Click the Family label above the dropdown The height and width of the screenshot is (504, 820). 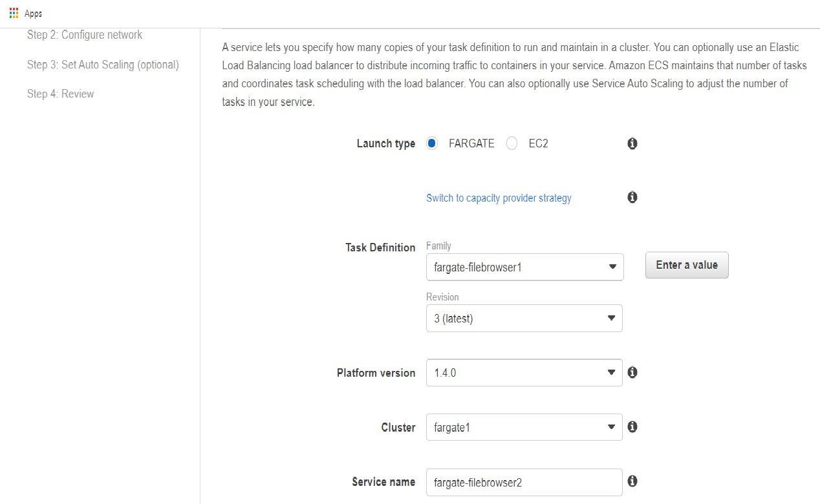(x=438, y=246)
